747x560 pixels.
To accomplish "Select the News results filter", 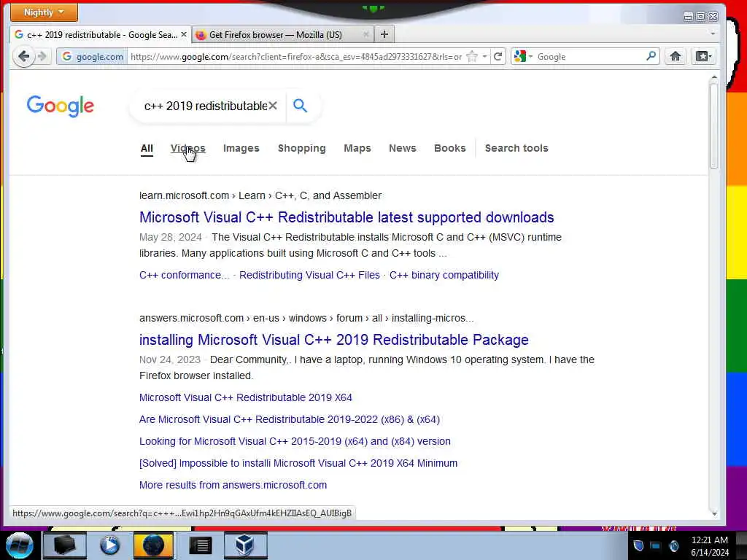I will click(403, 148).
